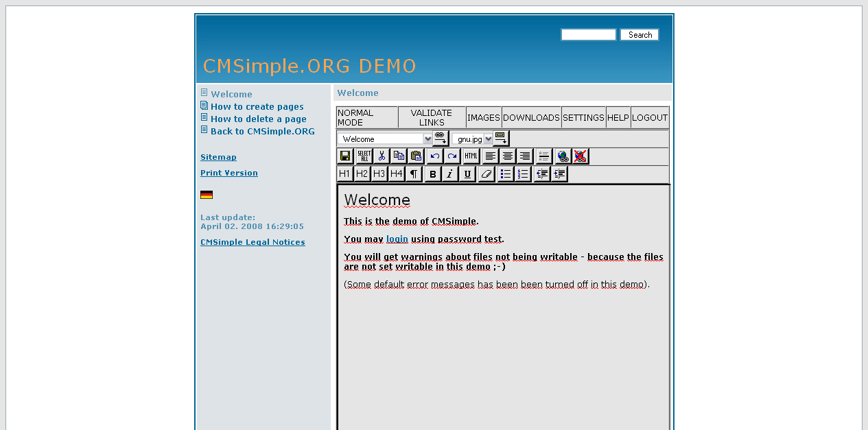Toggle underline formatting
Image resolution: width=868 pixels, height=430 pixels.
coord(467,174)
